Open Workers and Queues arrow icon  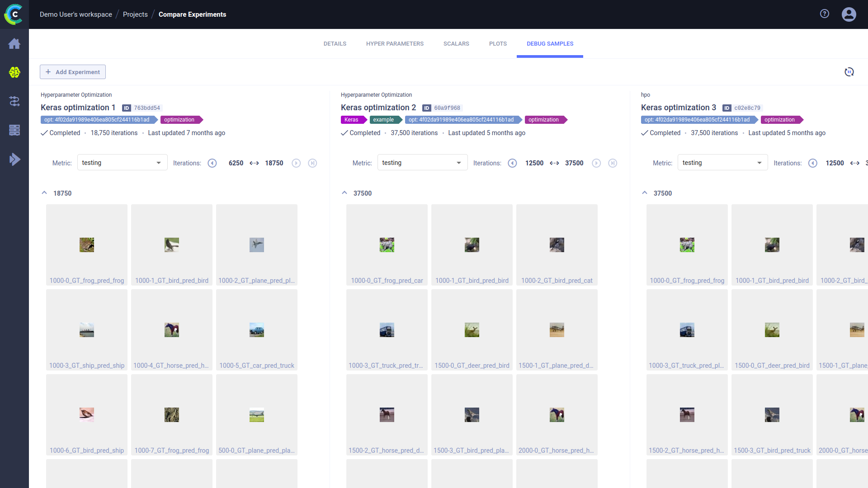14,159
